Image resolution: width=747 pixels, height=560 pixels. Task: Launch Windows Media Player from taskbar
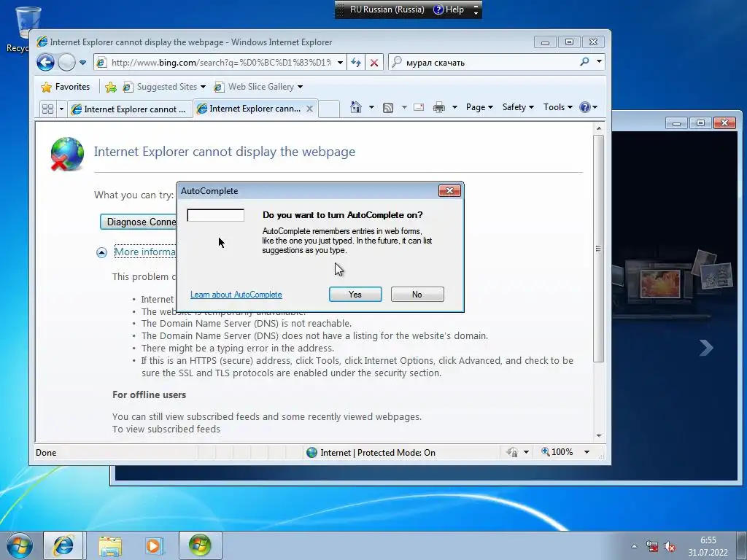[154, 545]
